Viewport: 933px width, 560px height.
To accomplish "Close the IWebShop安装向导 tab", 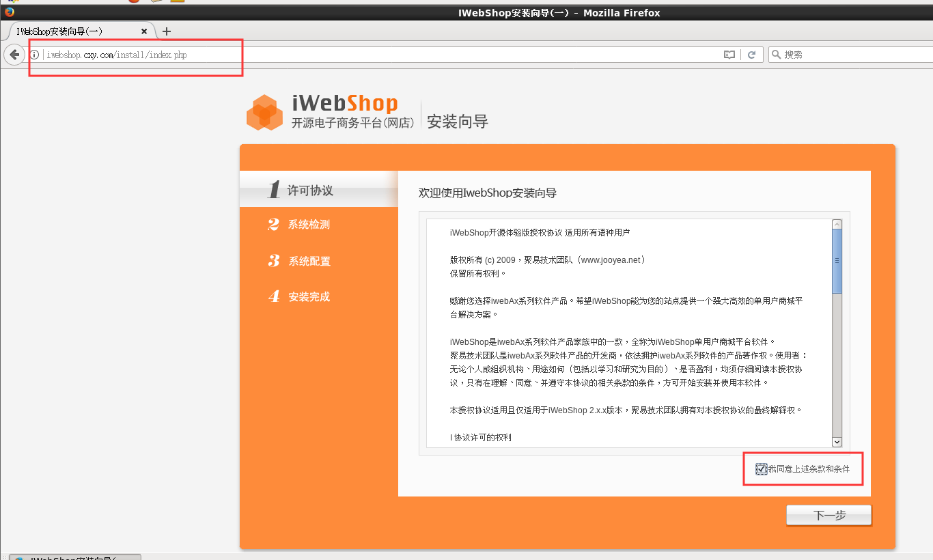I will pyautogui.click(x=144, y=31).
